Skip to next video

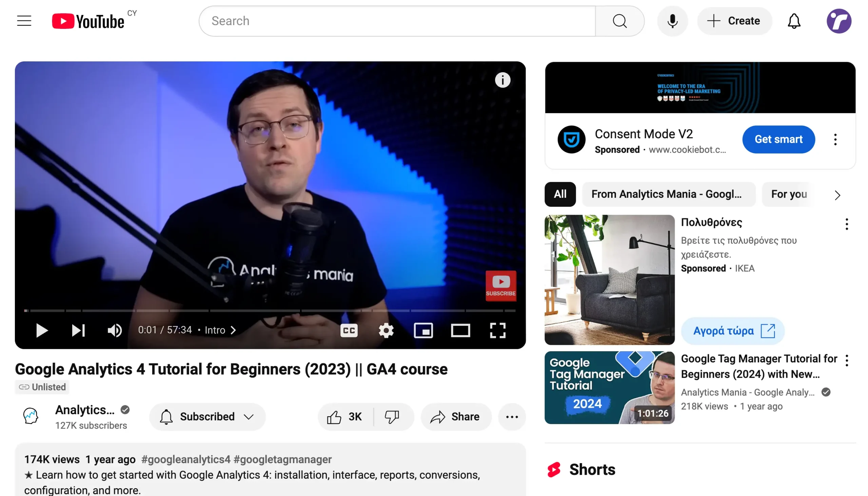78,330
